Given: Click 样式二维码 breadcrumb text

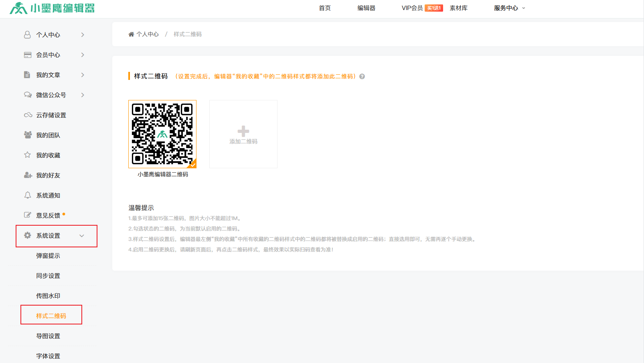Looking at the screenshot, I should point(188,34).
